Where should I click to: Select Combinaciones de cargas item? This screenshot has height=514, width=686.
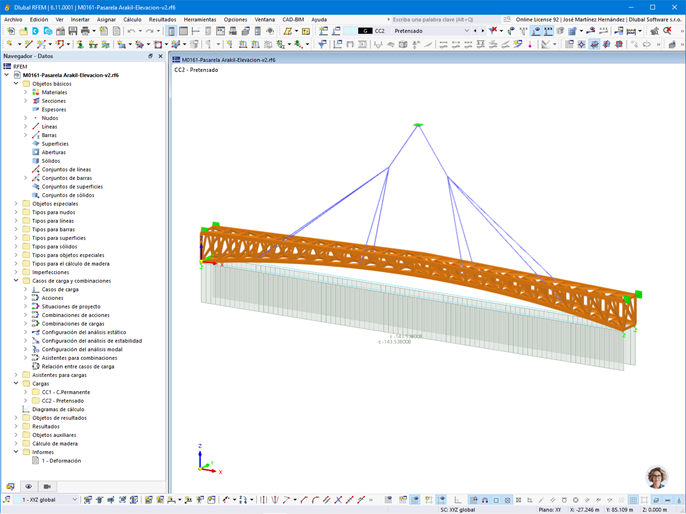73,324
